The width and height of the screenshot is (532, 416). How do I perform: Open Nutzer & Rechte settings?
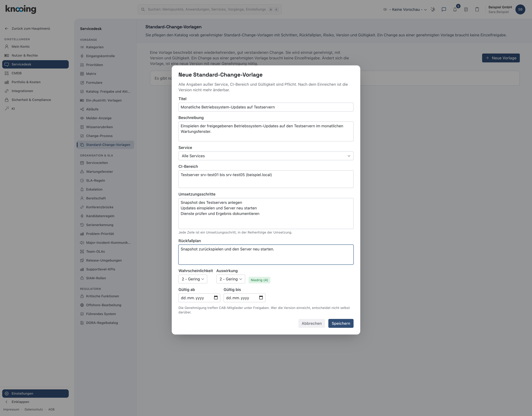[35, 55]
